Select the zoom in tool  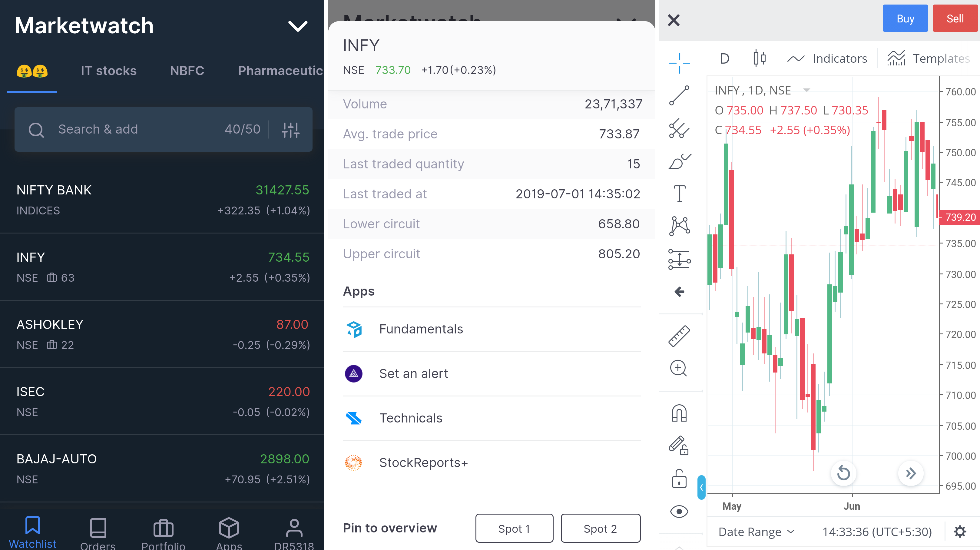coord(679,369)
